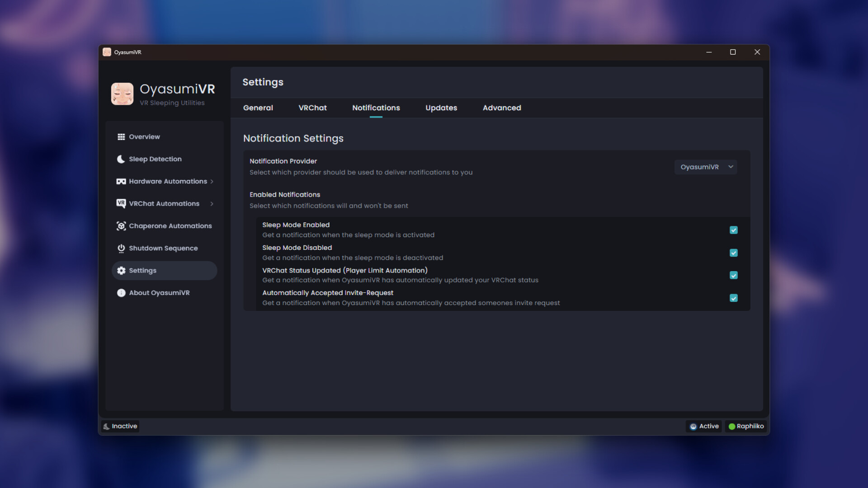Screen dimensions: 868x488
Task: Click the Hardware Automations headset icon
Action: [120, 181]
